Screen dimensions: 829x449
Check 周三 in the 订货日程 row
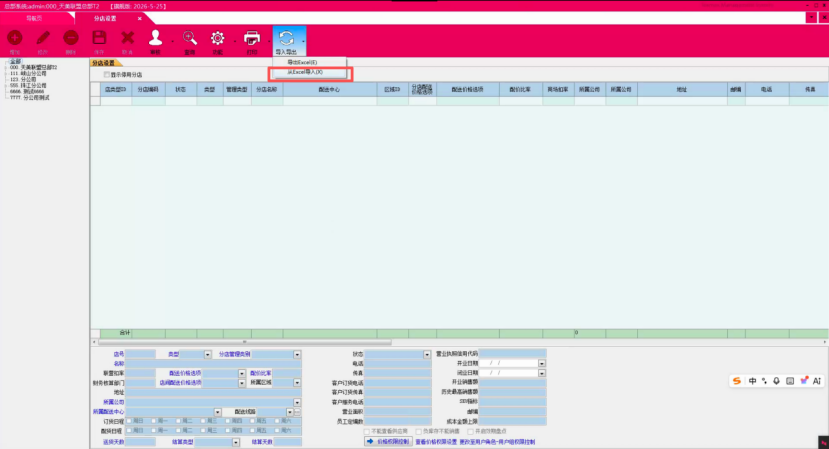click(x=203, y=421)
